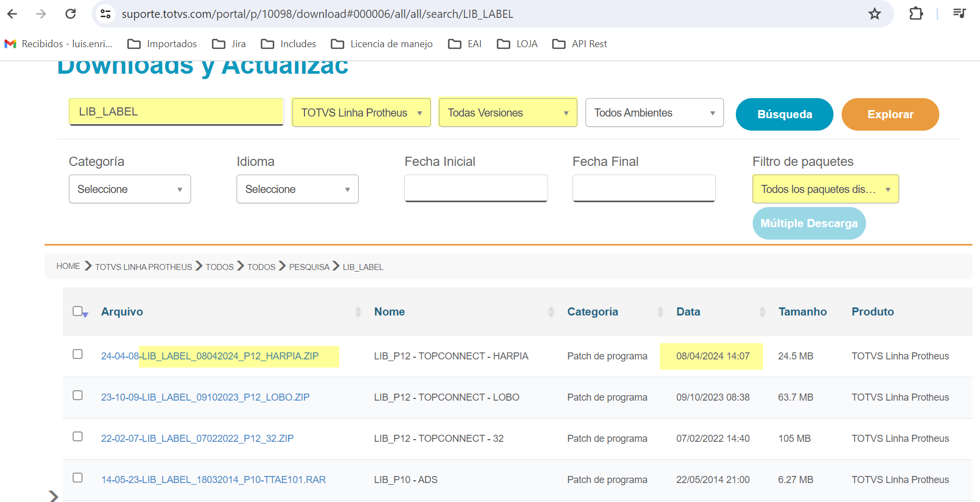This screenshot has width=980, height=502.
Task: Click the file size 63.7 MB
Action: (x=796, y=397)
